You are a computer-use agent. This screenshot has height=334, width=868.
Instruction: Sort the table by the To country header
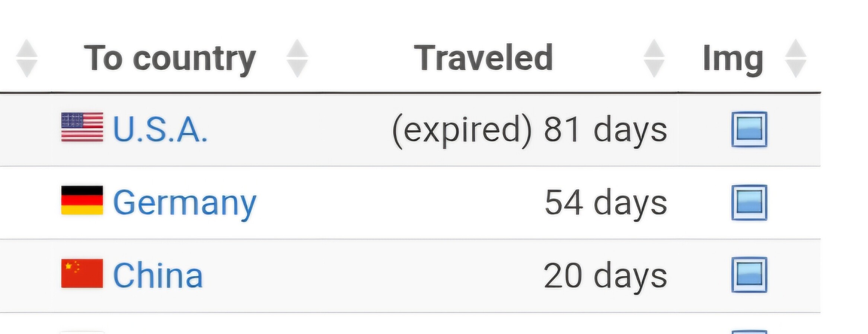click(x=170, y=58)
